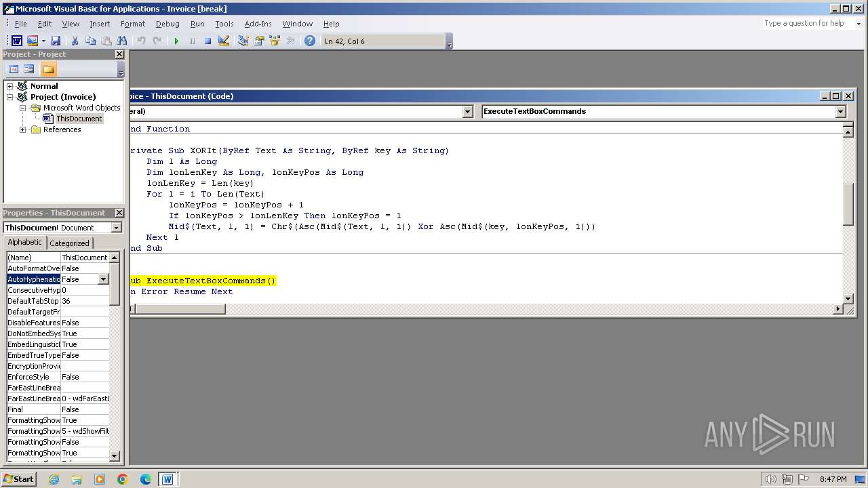Expand the Normal project node
Image resolution: width=868 pixels, height=488 pixels.
[x=10, y=86]
